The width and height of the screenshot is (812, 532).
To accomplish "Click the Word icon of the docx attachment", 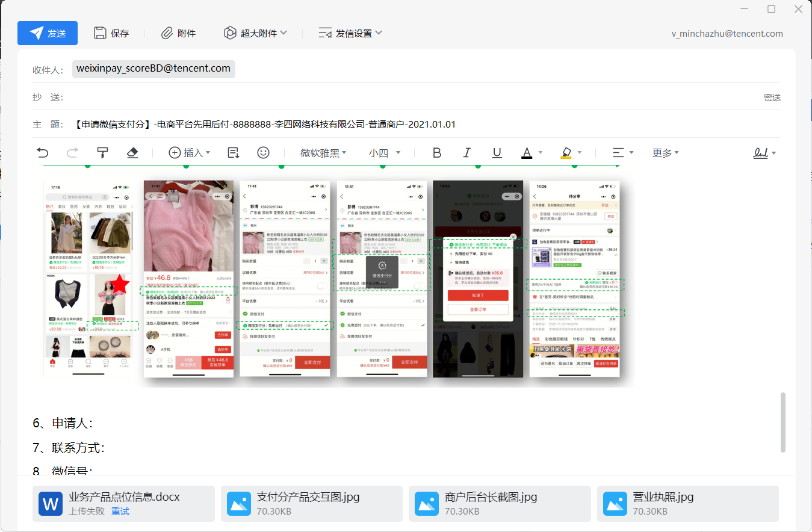I will pyautogui.click(x=51, y=504).
